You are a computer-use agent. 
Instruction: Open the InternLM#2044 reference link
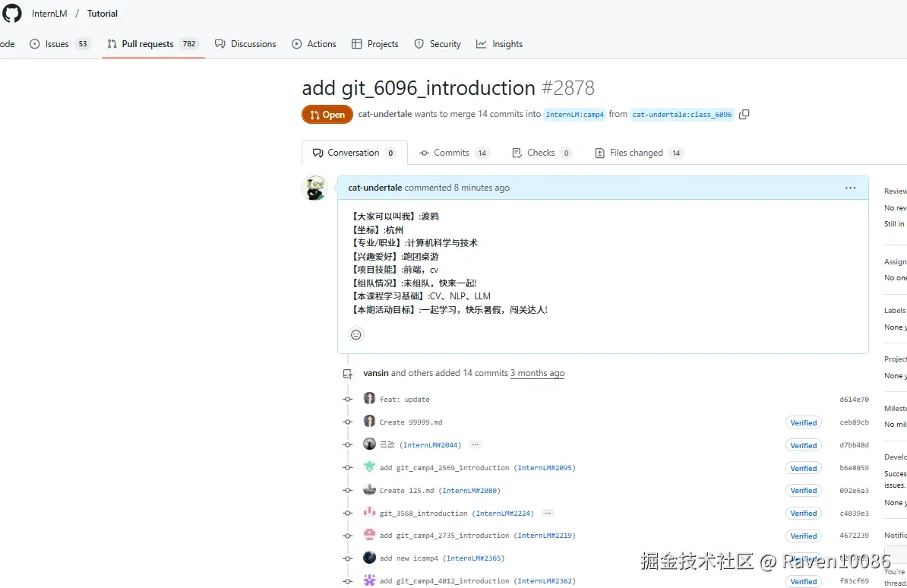430,445
